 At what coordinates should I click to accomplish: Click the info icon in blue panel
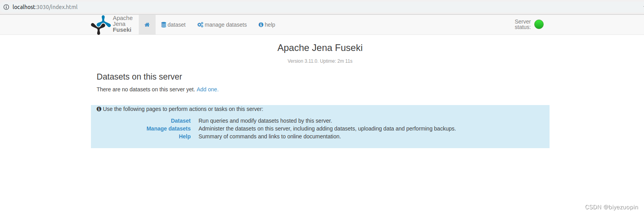coord(99,109)
